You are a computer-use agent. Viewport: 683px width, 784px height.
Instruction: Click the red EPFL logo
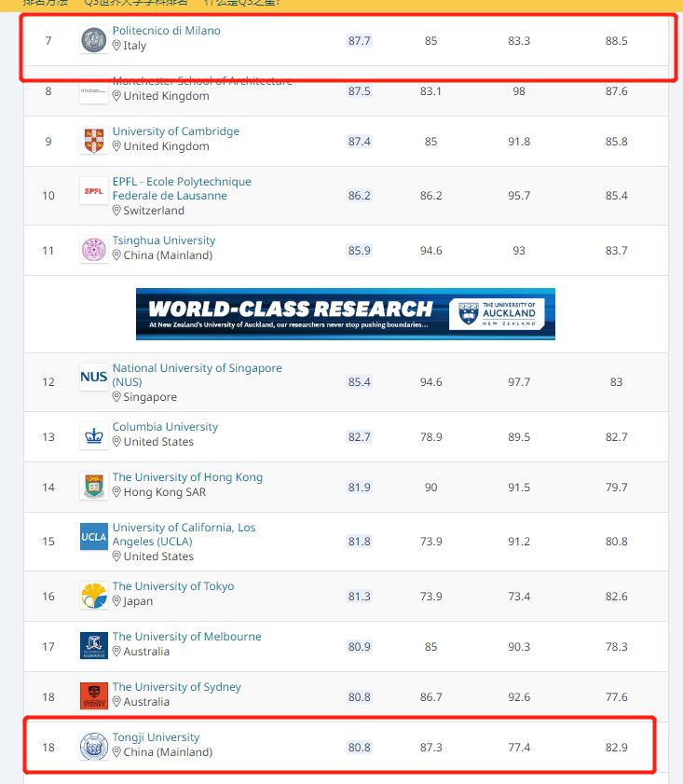click(x=94, y=191)
